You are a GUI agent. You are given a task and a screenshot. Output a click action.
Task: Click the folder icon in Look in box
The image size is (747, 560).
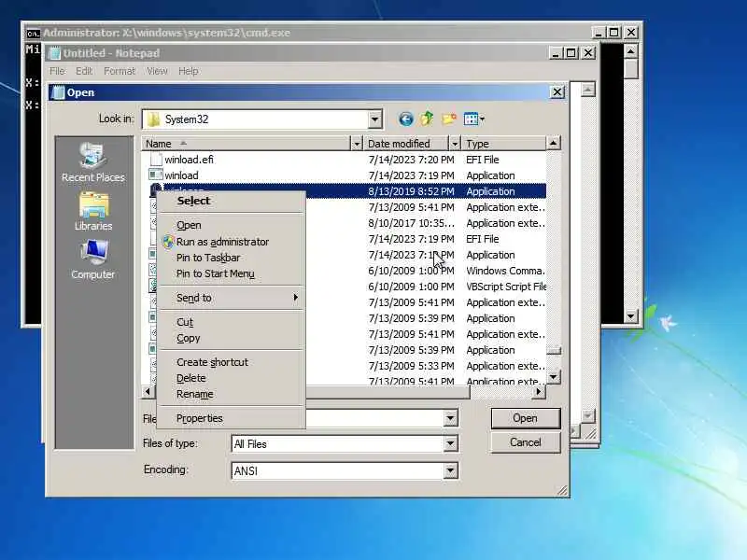[x=153, y=119]
